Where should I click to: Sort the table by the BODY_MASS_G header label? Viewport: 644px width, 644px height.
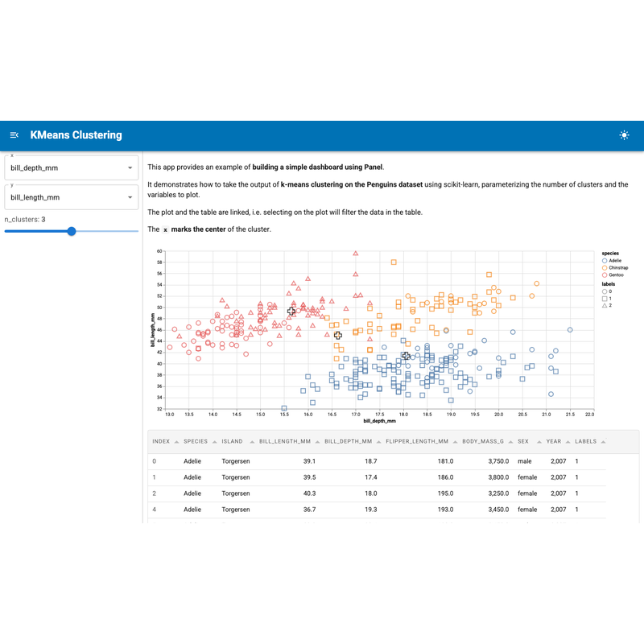click(x=483, y=441)
